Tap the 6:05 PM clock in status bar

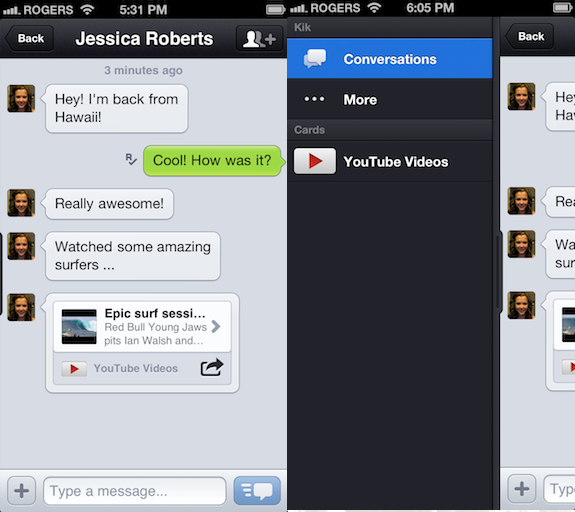[430, 8]
